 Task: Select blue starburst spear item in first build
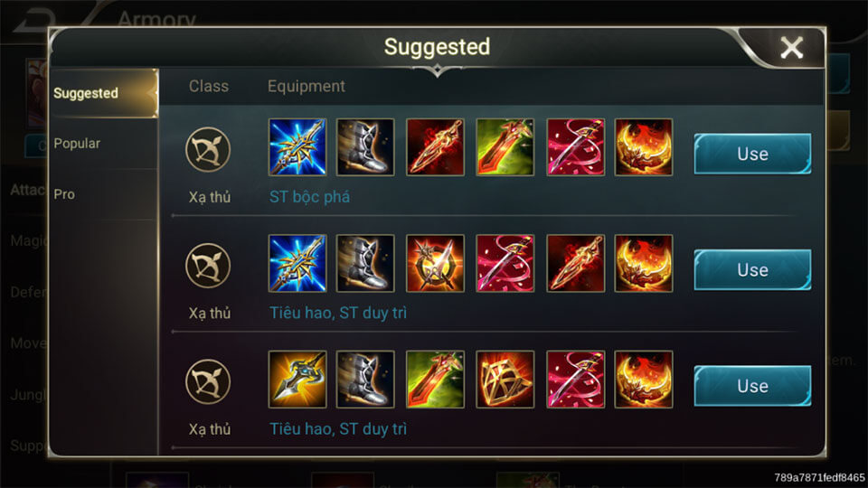pyautogui.click(x=297, y=147)
